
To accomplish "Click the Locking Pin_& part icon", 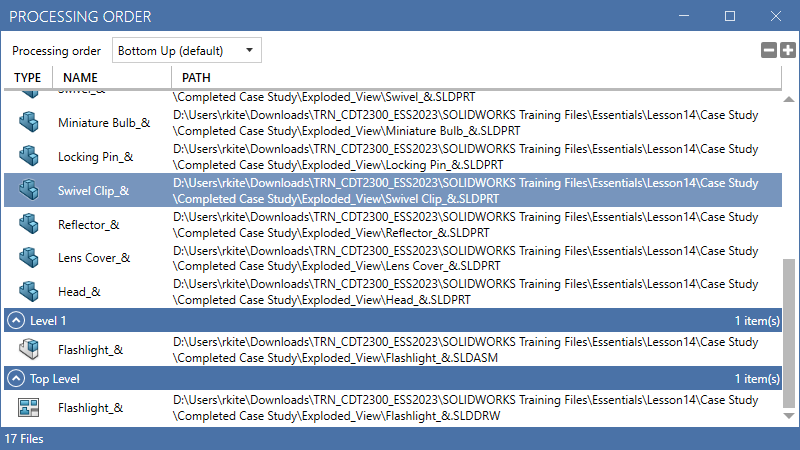I will click(x=29, y=156).
